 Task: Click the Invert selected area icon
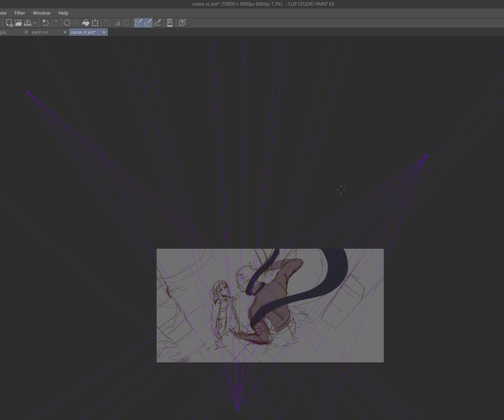[117, 23]
